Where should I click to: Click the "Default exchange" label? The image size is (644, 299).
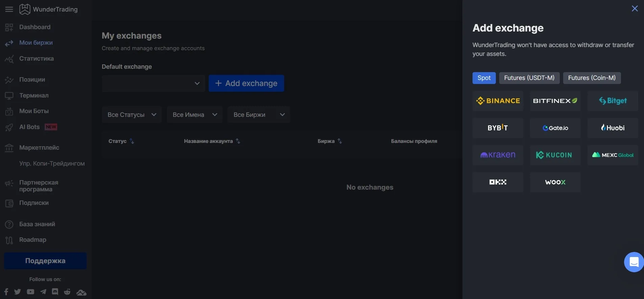point(127,67)
